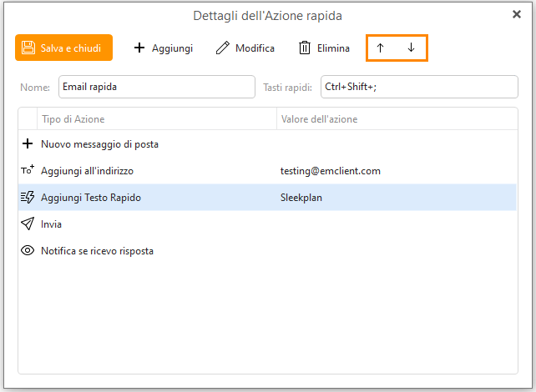The width and height of the screenshot is (536, 392).
Task: Select the Nuovo messaggio di posta row
Action: [267, 144]
